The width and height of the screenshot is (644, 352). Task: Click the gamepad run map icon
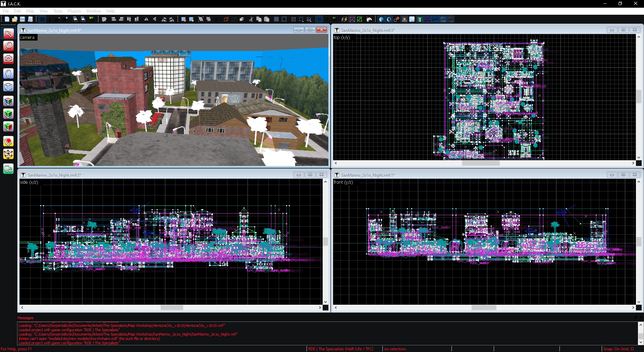[369, 19]
